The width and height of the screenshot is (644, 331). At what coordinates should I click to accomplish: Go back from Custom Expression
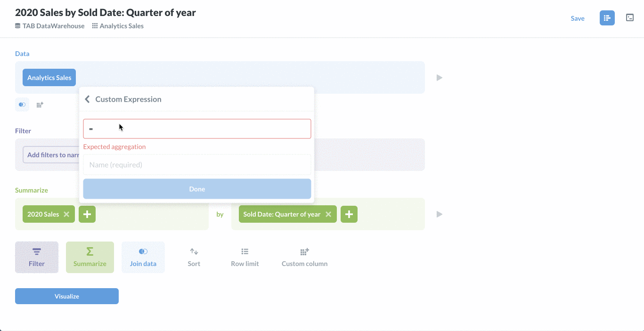[87, 99]
